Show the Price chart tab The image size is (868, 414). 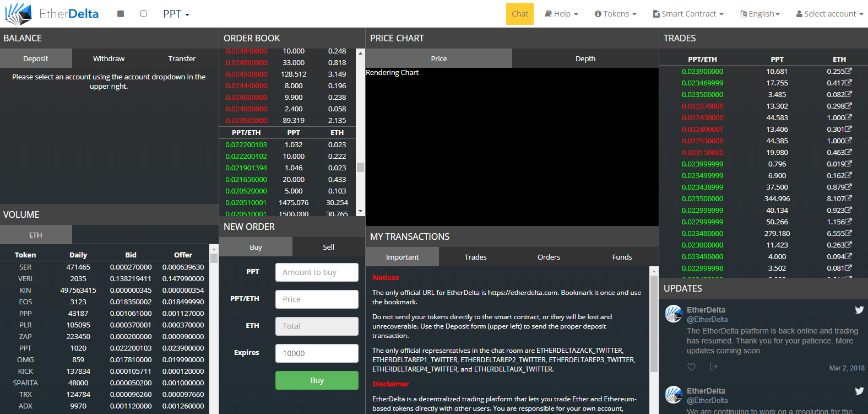pyautogui.click(x=439, y=58)
